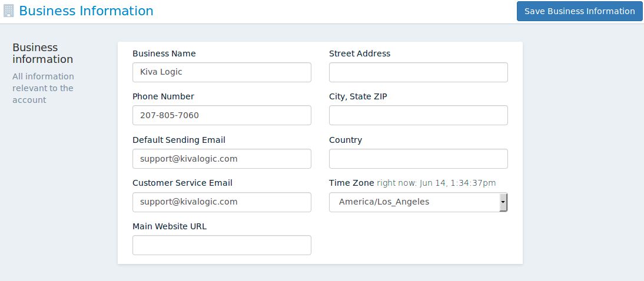Click the 'All information relevant to the account' description

[x=43, y=88]
